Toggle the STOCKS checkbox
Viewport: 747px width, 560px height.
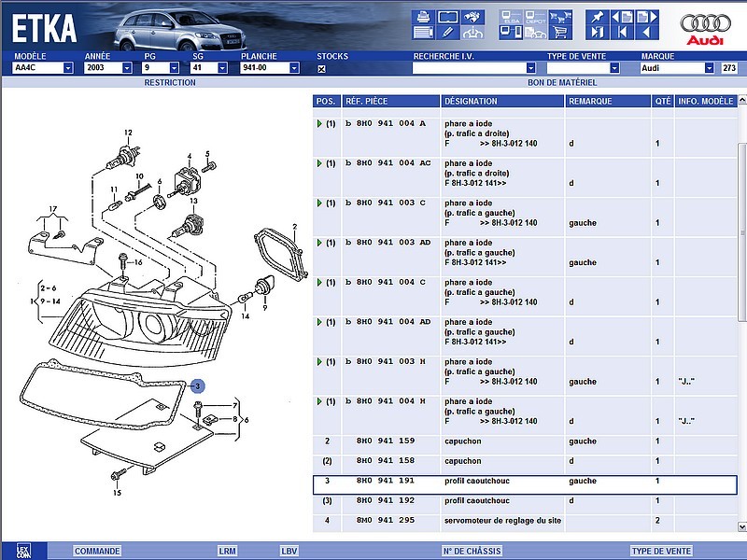coord(321,68)
